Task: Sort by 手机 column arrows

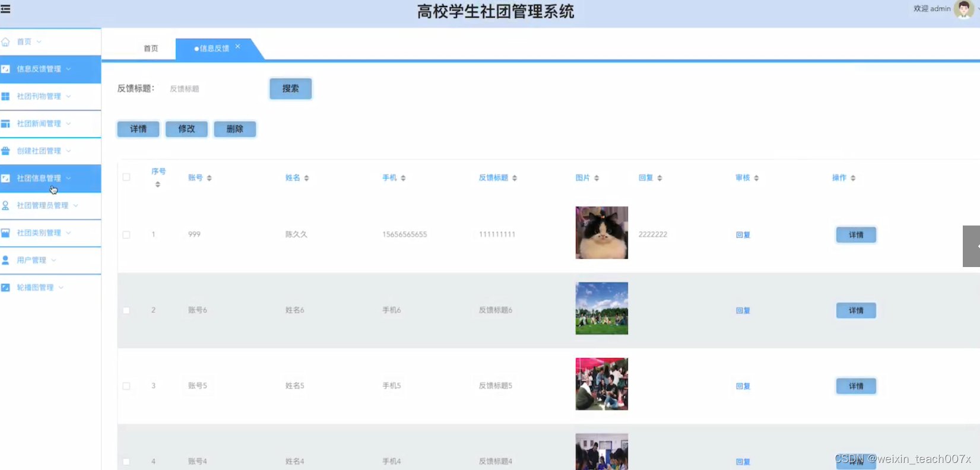Action: [403, 178]
